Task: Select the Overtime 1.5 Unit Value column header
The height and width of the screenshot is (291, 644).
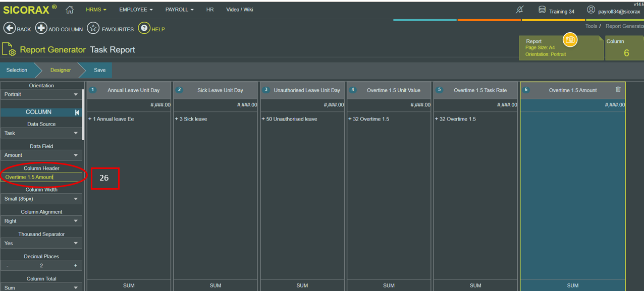Action: click(x=389, y=90)
